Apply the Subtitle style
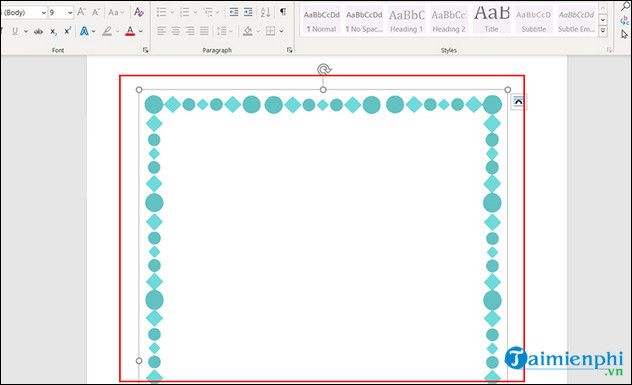Screen dimensions: 632x385 pyautogui.click(x=534, y=20)
